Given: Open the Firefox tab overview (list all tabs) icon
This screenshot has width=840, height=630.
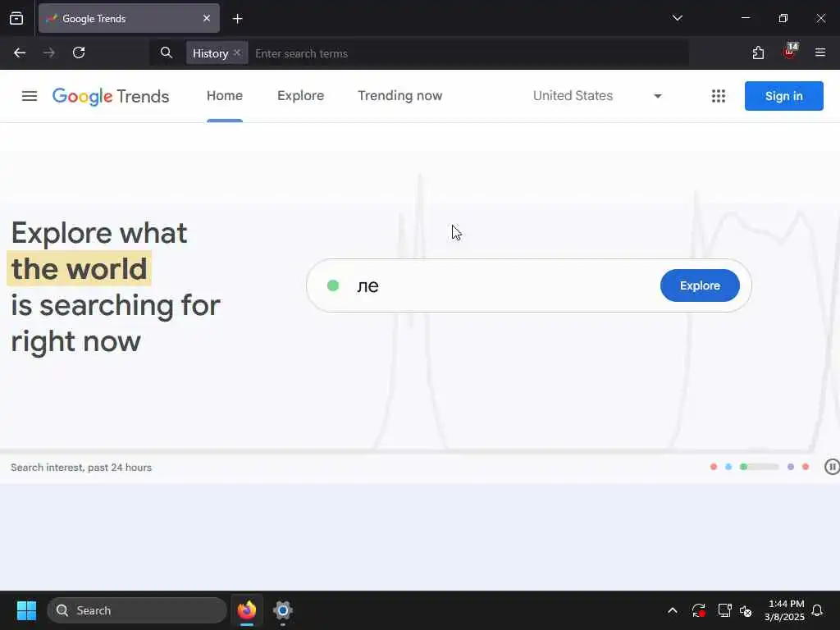Looking at the screenshot, I should click(x=16, y=18).
